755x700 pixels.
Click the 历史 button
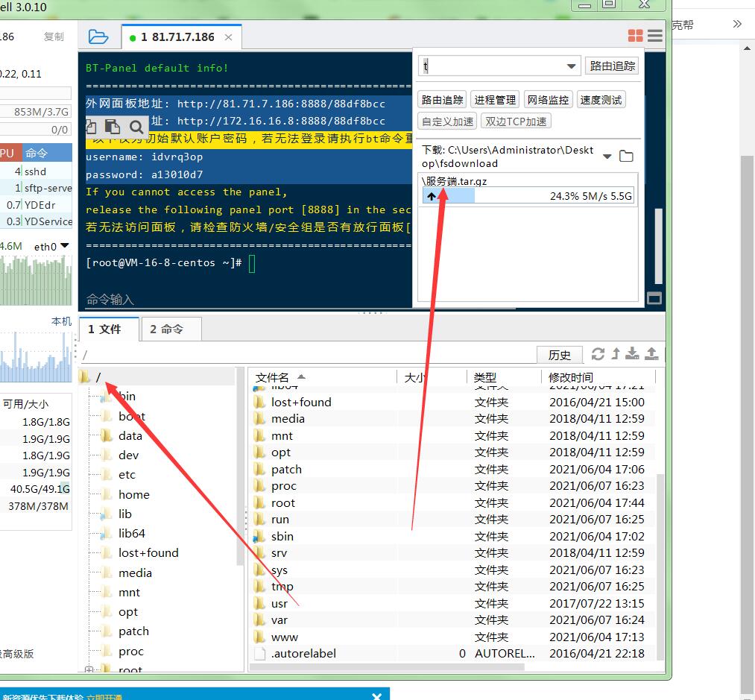coord(559,355)
